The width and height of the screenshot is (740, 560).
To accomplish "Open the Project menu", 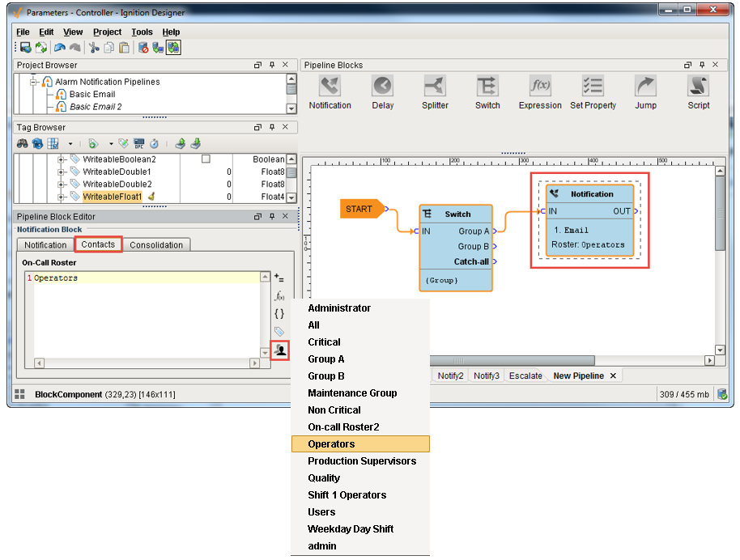I will point(107,32).
